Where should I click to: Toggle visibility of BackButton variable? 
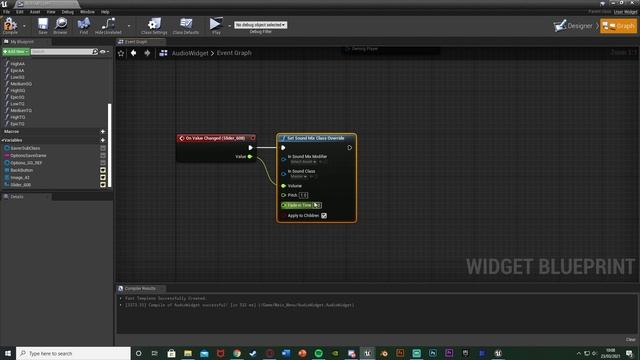pyautogui.click(x=103, y=170)
